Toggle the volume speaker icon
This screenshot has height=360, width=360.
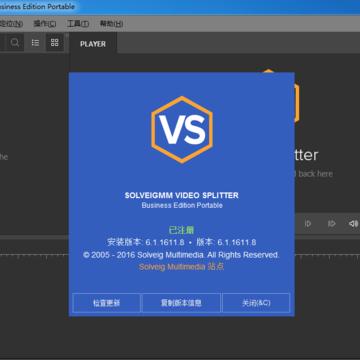[353, 224]
